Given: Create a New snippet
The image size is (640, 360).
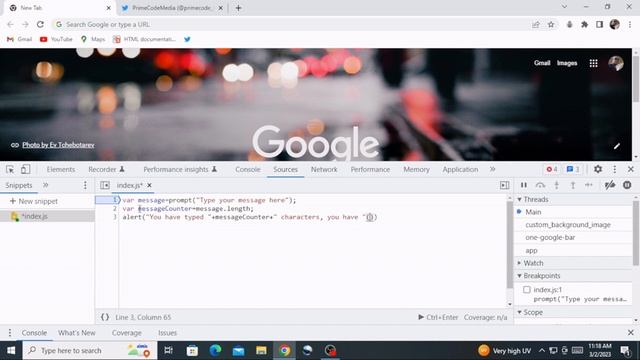Looking at the screenshot, I should pyautogui.click(x=33, y=201).
